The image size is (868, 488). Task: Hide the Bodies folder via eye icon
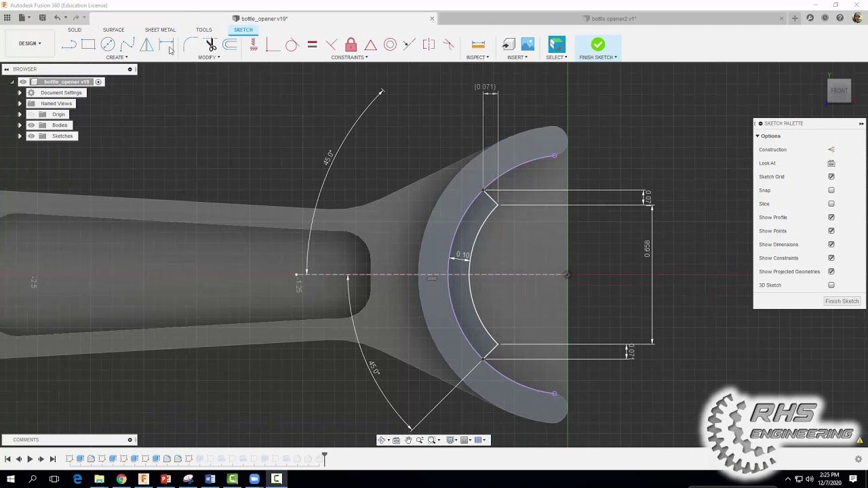tap(31, 125)
